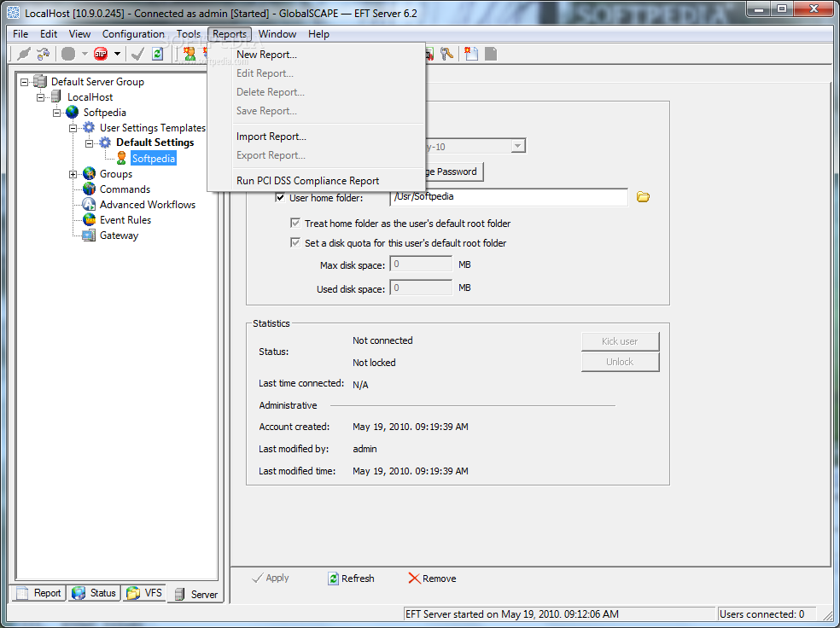840x628 pixels.
Task: Open the start button dropdown arrow
Action: coord(85,54)
